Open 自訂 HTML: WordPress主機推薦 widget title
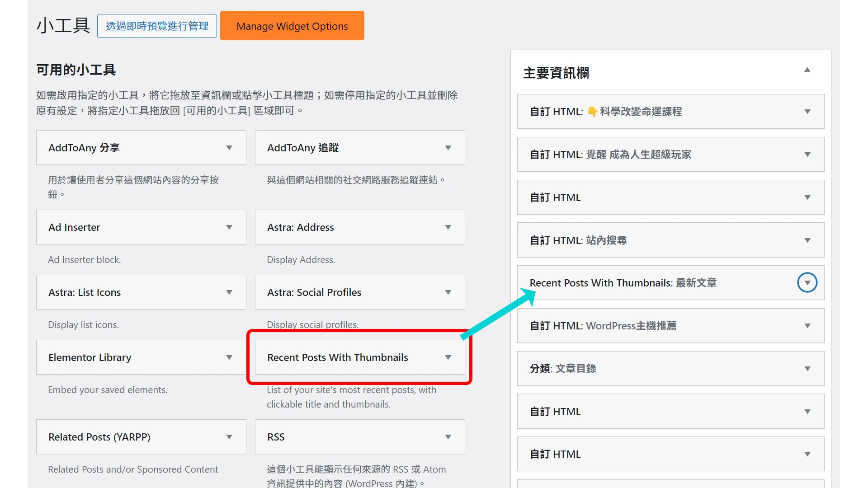868x488 pixels. [x=603, y=326]
